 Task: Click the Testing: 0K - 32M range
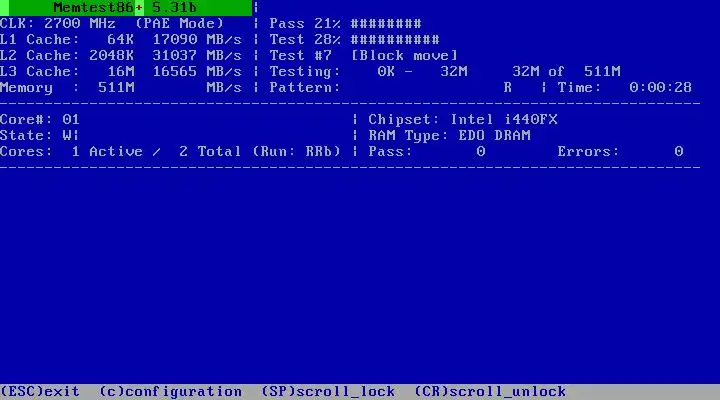[x=369, y=72]
